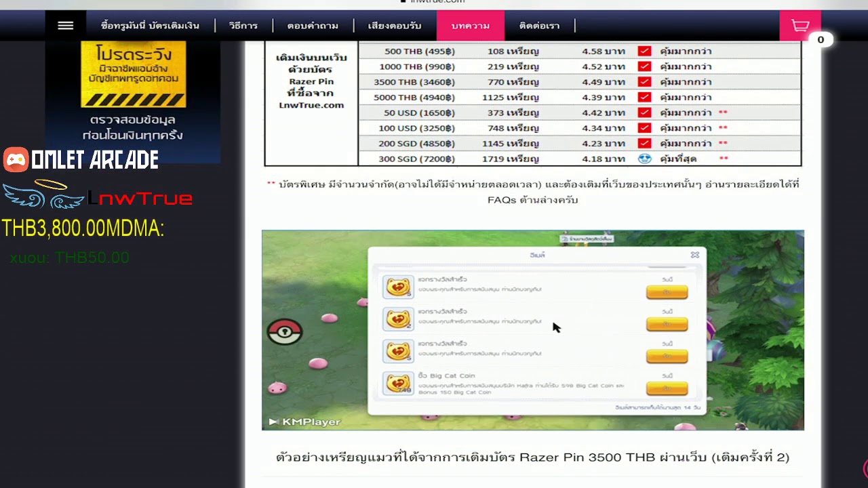The height and width of the screenshot is (488, 868).
Task: Click the red checkmark in the 50 USD row
Action: coord(644,113)
